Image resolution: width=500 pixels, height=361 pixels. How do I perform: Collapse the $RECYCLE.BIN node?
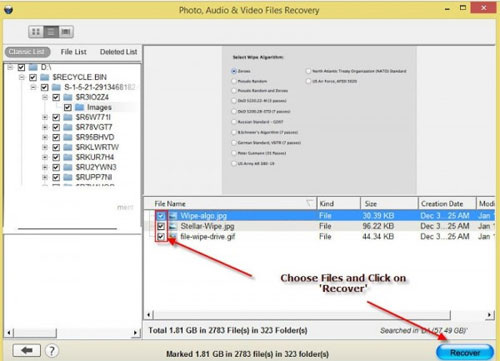coord(22,77)
